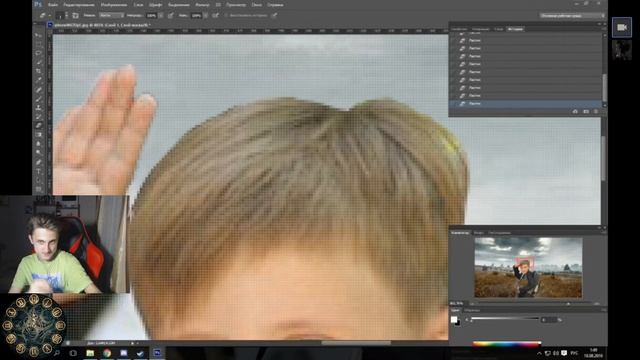The width and height of the screenshot is (640, 360).
Task: Open the Flow slider dropdown arrow
Action: [x=206, y=16]
